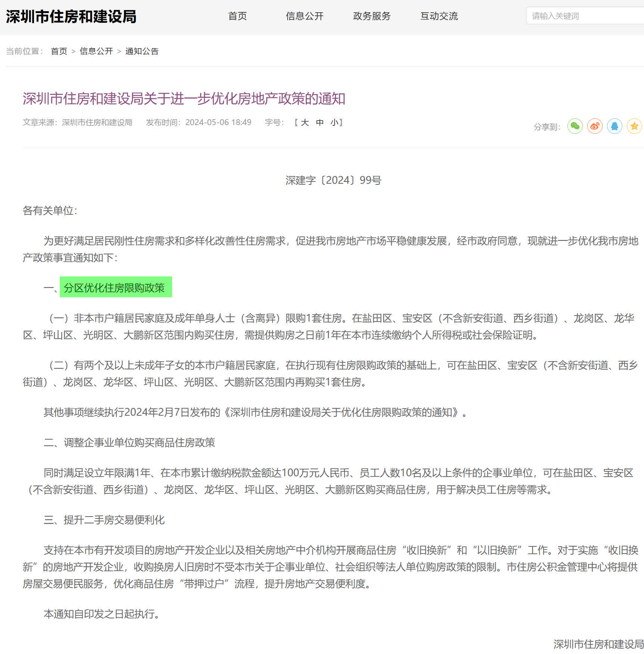644x654 pixels.
Task: Go to 政务服务 in the top navigation
Action: pos(372,16)
